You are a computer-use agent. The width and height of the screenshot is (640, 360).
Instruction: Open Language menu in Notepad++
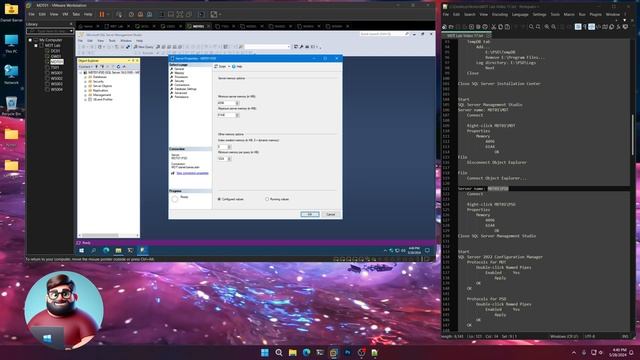click(520, 14)
